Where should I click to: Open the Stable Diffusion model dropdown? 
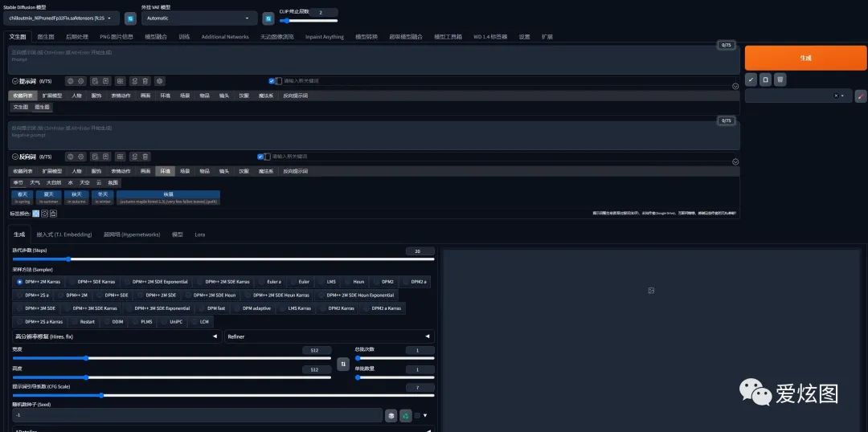(x=61, y=18)
